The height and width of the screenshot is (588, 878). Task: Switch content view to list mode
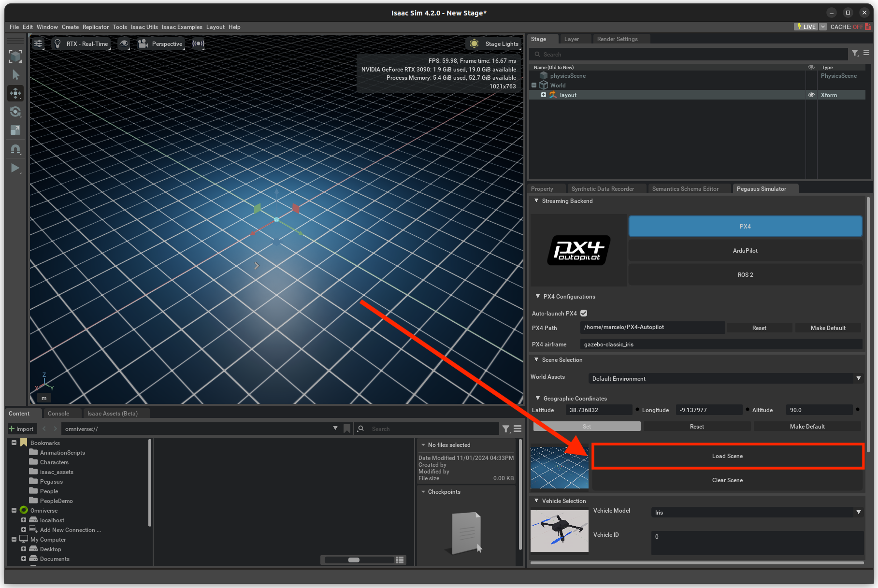[400, 560]
